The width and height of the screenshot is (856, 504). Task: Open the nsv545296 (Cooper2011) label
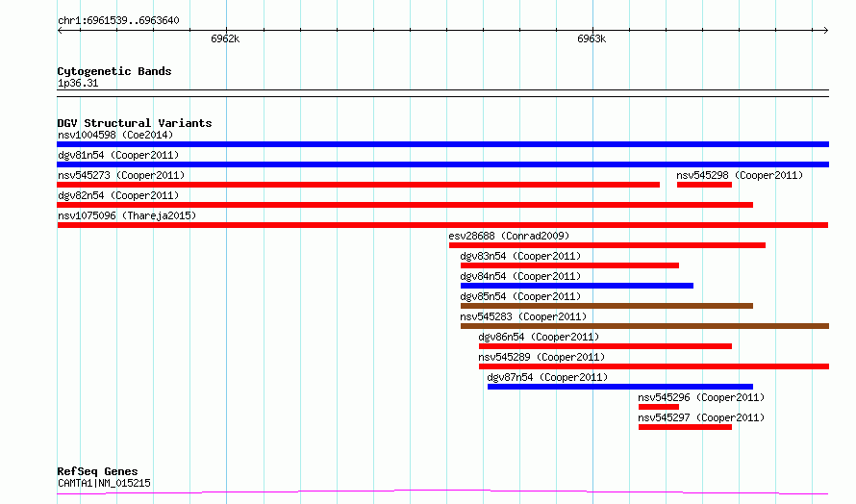(701, 397)
